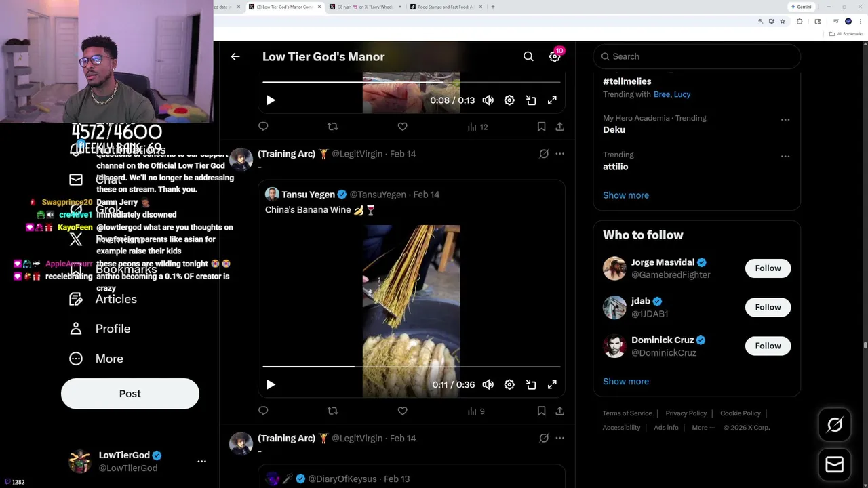Image resolution: width=868 pixels, height=488 pixels.
Task: Open more options for attilio trend
Action: click(785, 156)
